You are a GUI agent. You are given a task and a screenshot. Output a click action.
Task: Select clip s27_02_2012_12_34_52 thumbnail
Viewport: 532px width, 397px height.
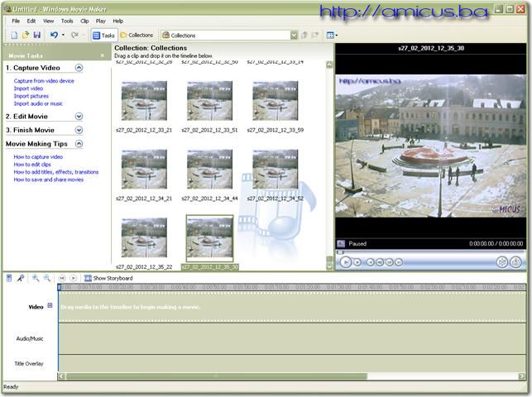[x=276, y=169]
